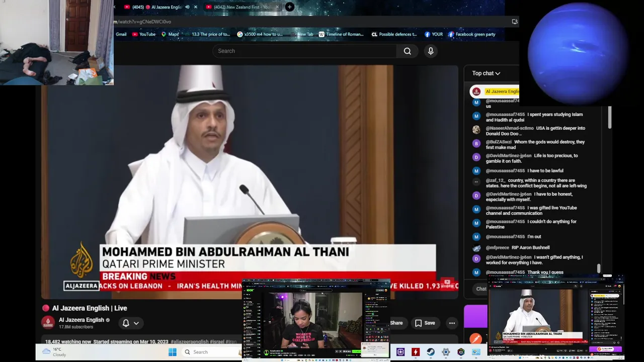Open the dark circular taskbar icon after Settings

coord(461,352)
